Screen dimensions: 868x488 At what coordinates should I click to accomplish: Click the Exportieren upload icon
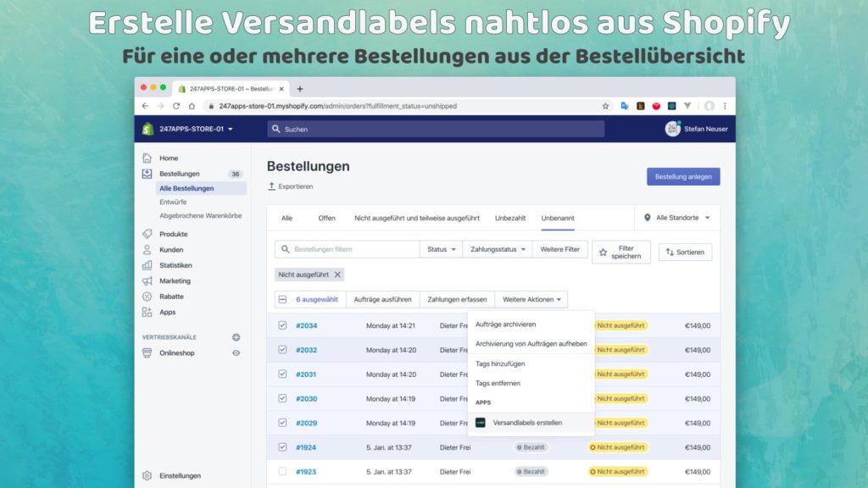pyautogui.click(x=271, y=186)
